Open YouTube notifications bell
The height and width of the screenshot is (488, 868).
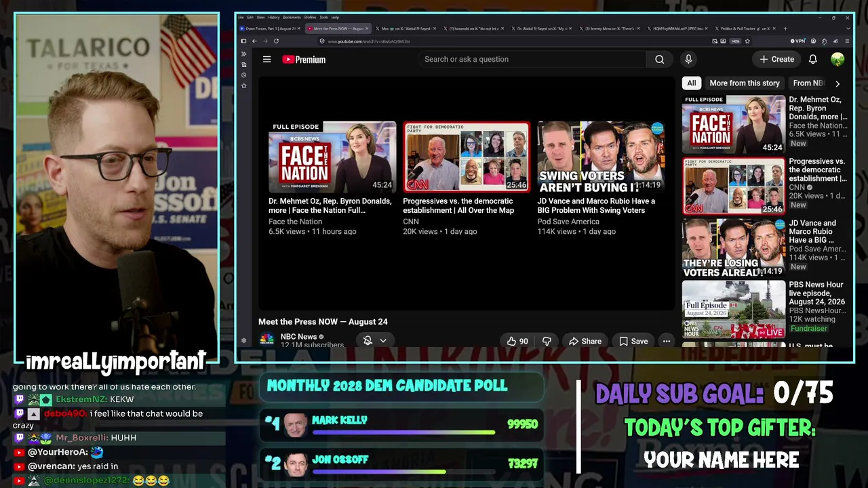click(812, 60)
